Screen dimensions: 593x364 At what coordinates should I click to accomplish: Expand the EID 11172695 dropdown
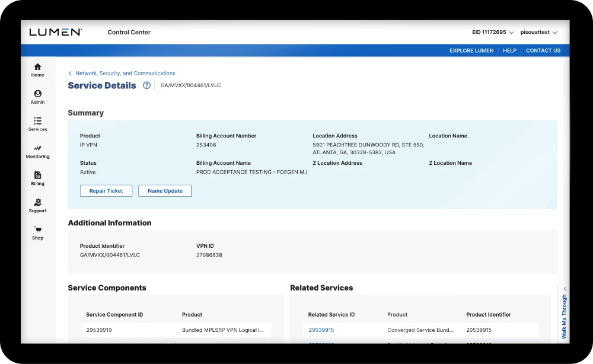pos(492,32)
